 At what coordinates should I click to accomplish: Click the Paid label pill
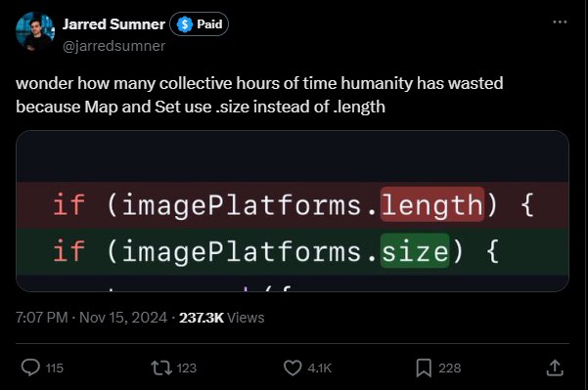tap(200, 24)
